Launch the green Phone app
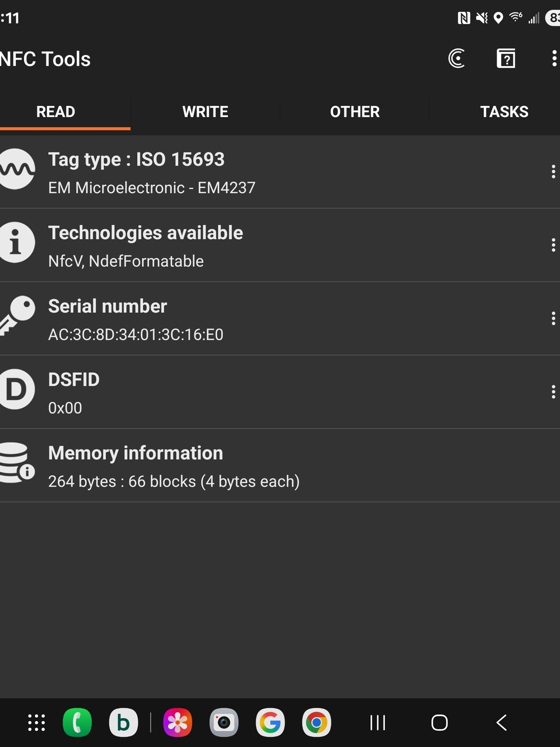 [x=77, y=722]
